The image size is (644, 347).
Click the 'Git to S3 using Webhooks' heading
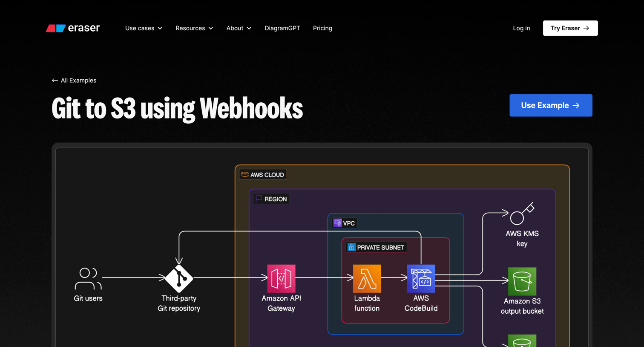(x=177, y=108)
